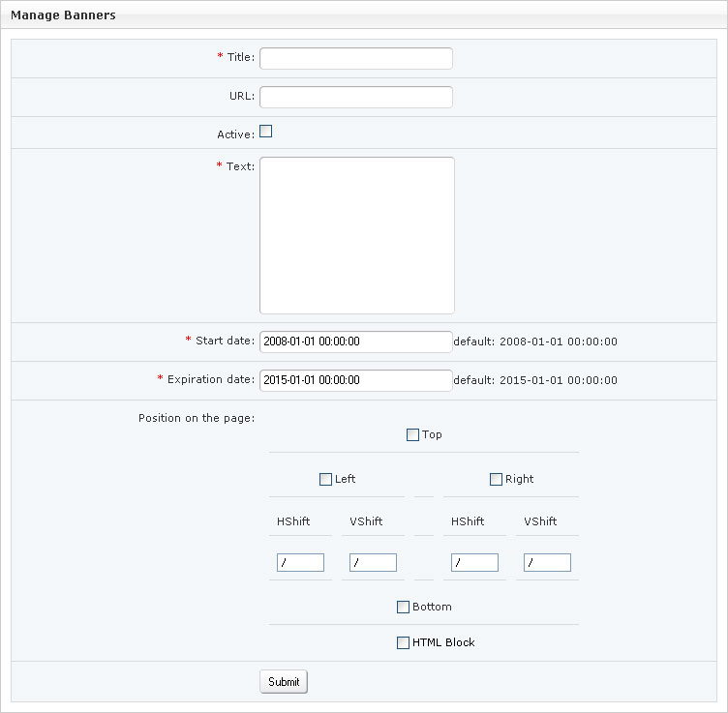The image size is (728, 713).
Task: Click the 'Position on the page' label
Action: tap(197, 418)
